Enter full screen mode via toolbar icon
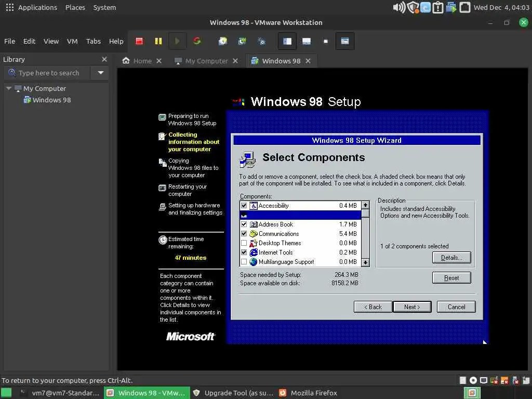The height and width of the screenshot is (399, 532). (x=326, y=41)
